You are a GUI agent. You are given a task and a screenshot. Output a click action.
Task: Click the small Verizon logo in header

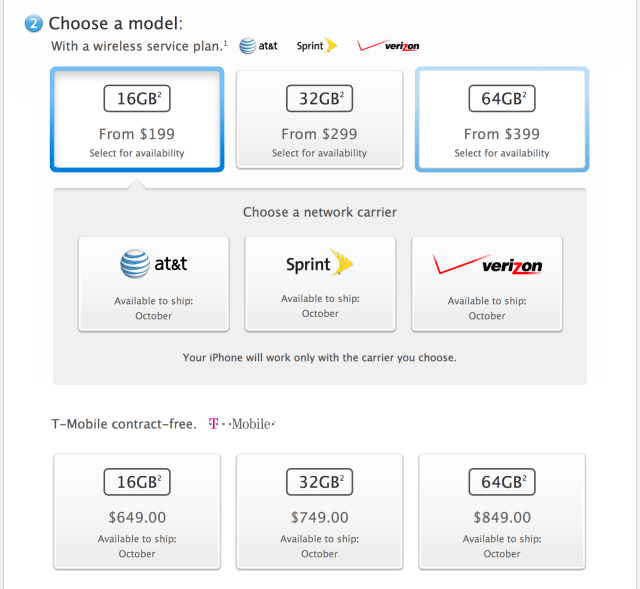point(388,46)
